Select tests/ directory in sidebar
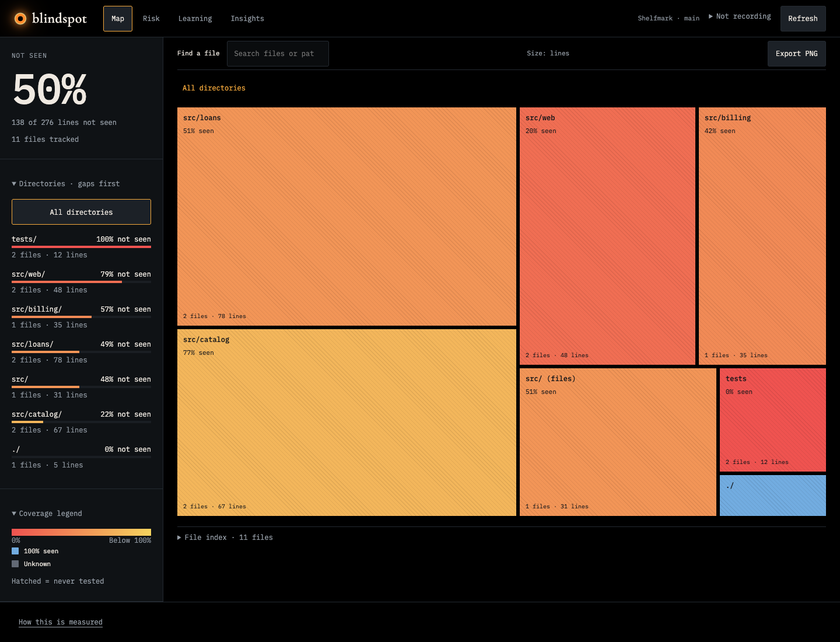Screen dimensions: 840x642 (81, 247)
